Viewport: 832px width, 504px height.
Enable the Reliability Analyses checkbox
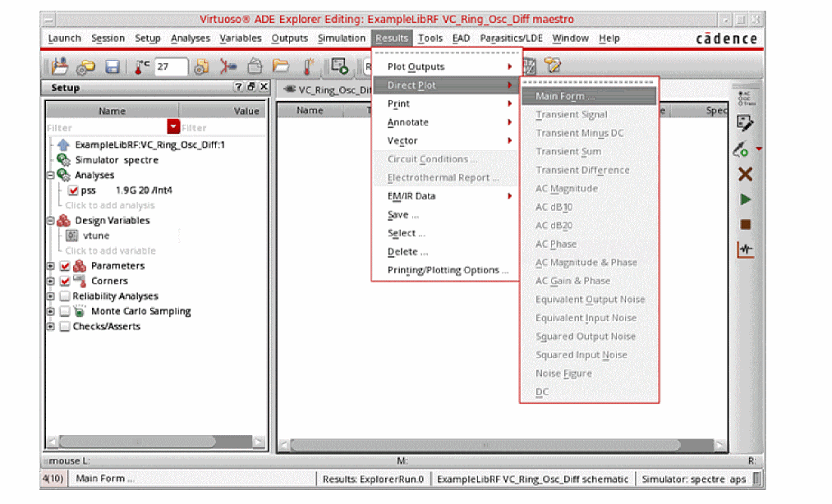tap(65, 296)
